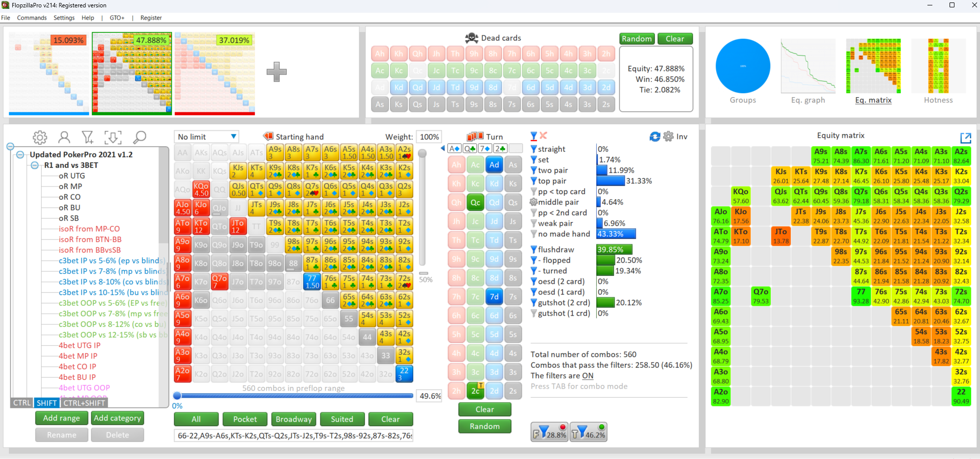980x459 pixels.
Task: Enable the no made hand filter funnel
Action: 533,234
